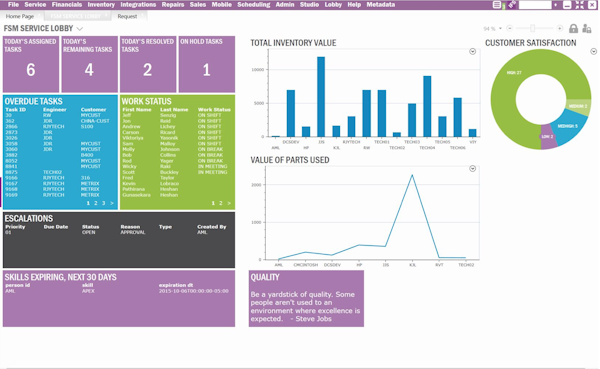Screen dimensions: 600x369
Task: Select page 2 in Work Status pager
Action: tap(221, 203)
